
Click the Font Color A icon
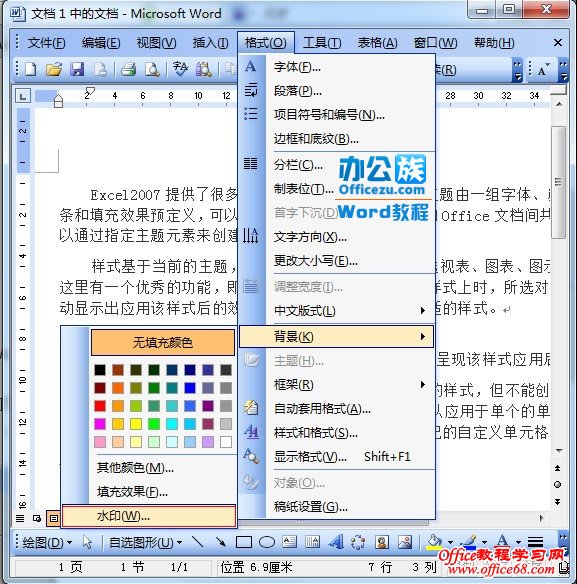tap(503, 542)
